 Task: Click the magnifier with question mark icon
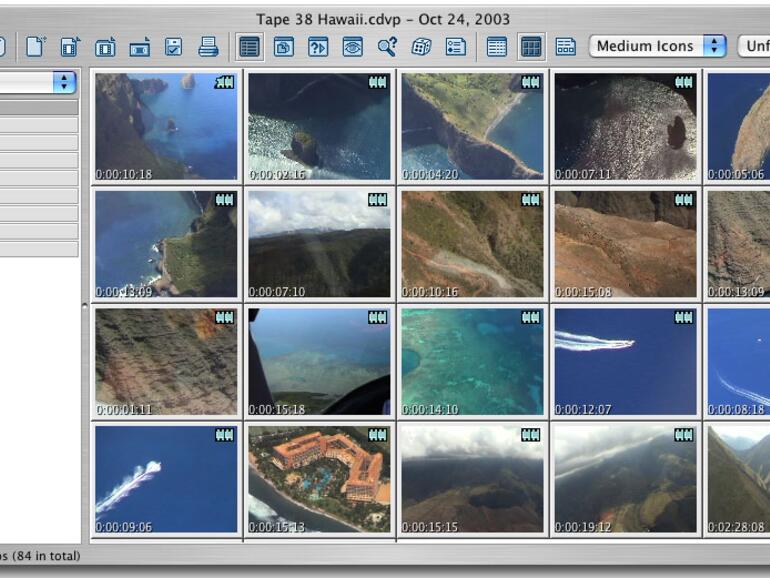point(387,47)
